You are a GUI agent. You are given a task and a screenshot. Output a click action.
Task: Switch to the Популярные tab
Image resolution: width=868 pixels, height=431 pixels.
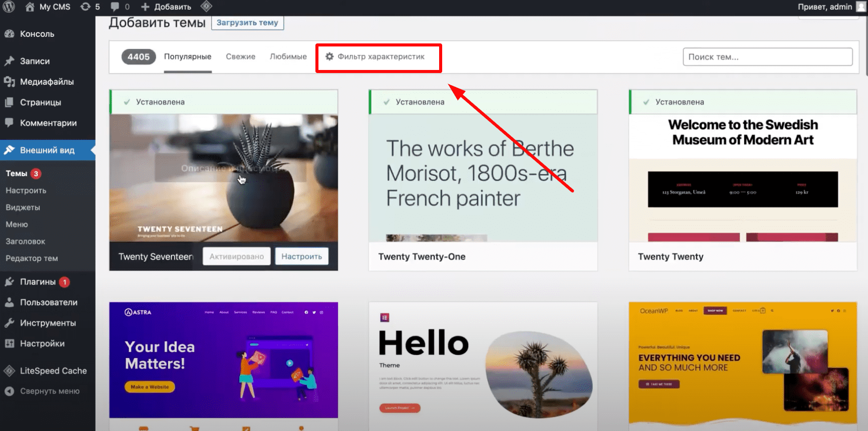(x=188, y=57)
